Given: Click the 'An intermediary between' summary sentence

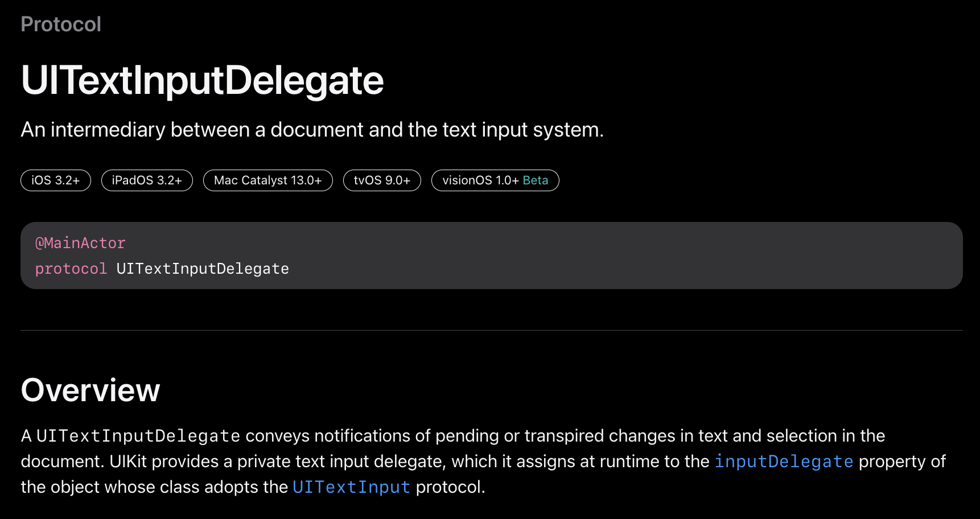Looking at the screenshot, I should 312,130.
